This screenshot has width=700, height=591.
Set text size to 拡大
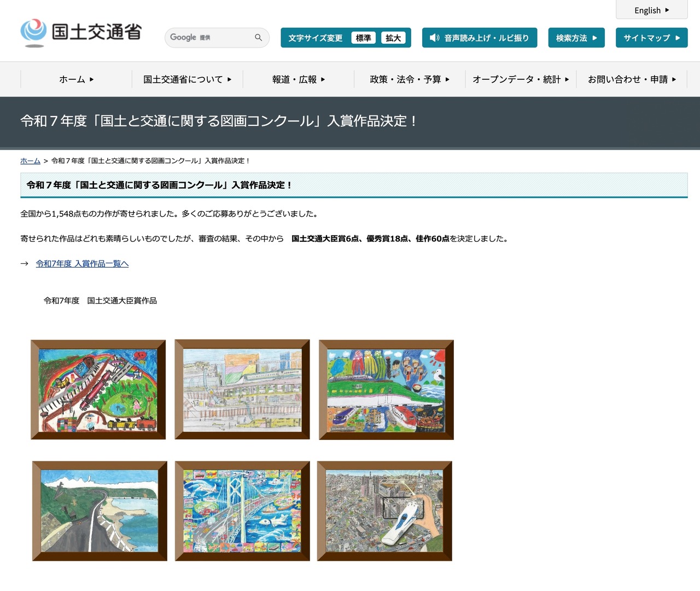pos(393,38)
